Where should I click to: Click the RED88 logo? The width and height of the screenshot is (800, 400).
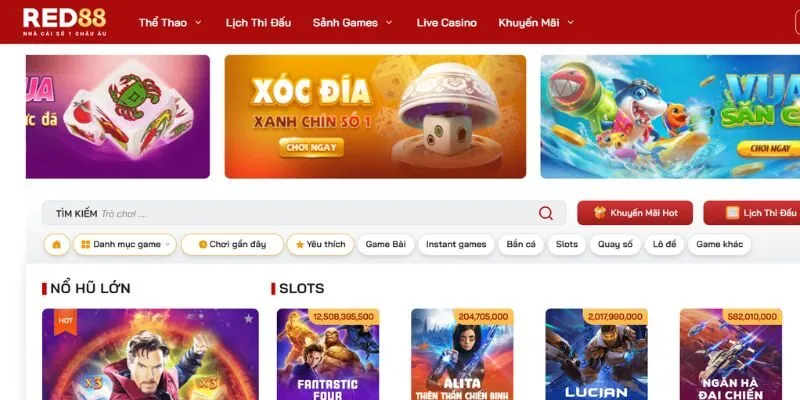(x=64, y=22)
